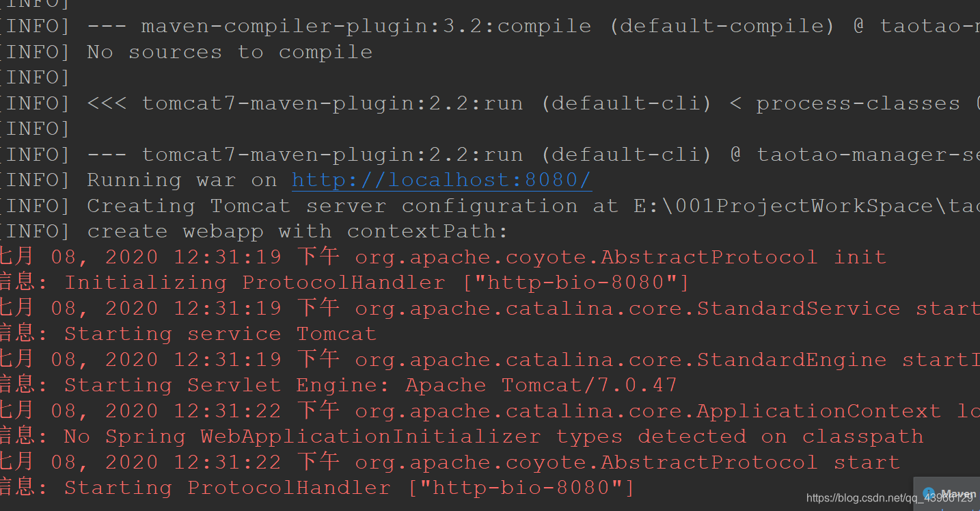This screenshot has height=511, width=980.
Task: Click 'create webapp with contextPath:' line
Action: pos(254,231)
